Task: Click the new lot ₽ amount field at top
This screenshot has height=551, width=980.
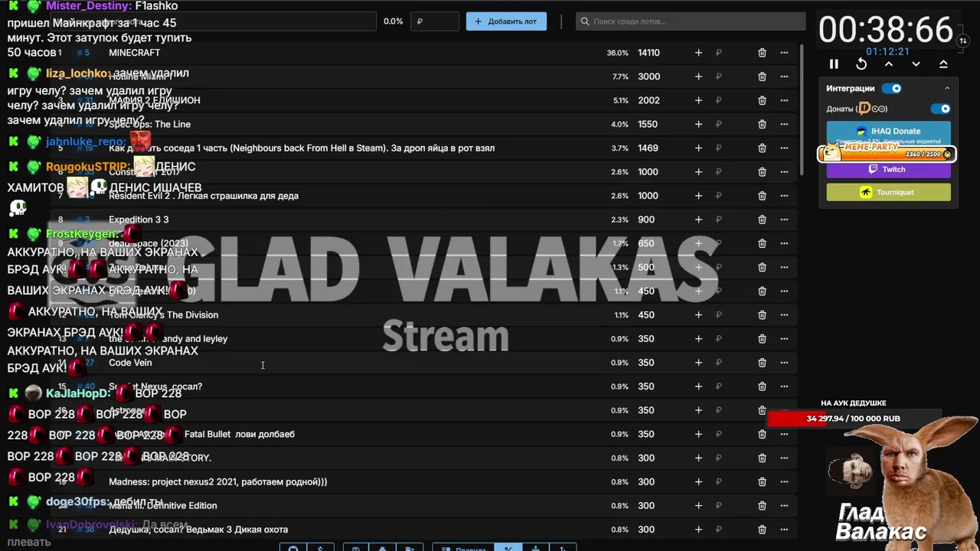Action: [434, 21]
